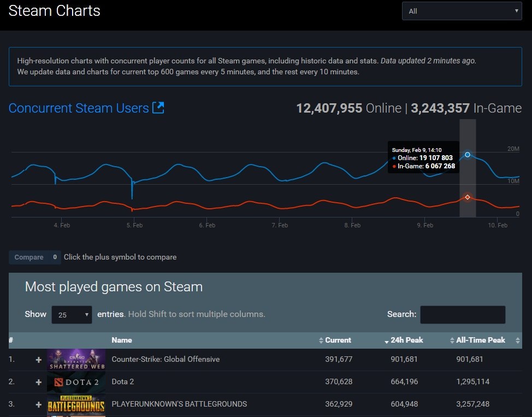Image resolution: width=532 pixels, height=417 pixels.
Task: Open the Concurrent Steam Users link
Action: pyautogui.click(x=79, y=108)
